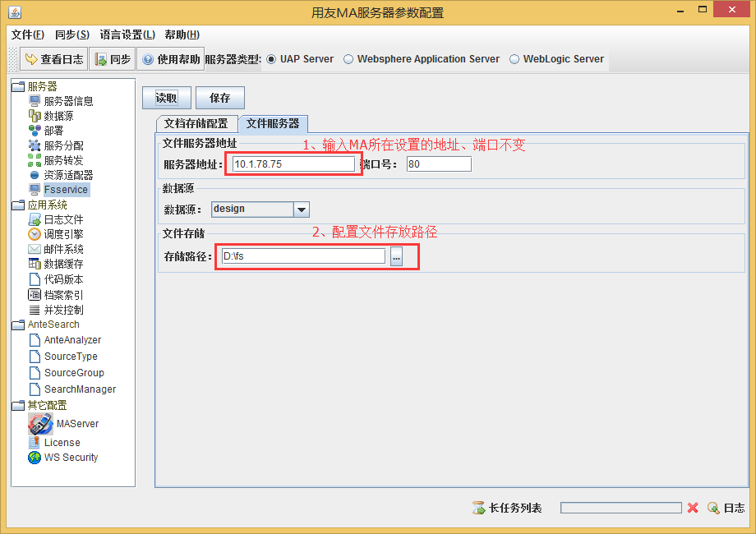Click the 保存 button
The width and height of the screenshot is (756, 534).
[x=220, y=98]
